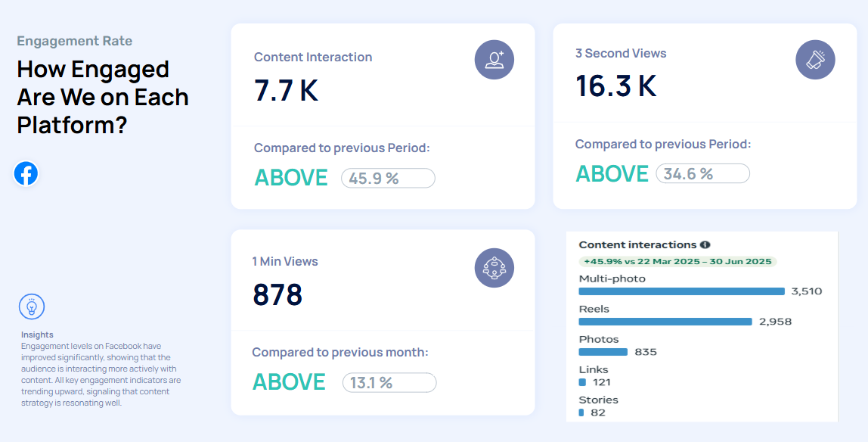Click the 7.7 K content interaction value
The width and height of the screenshot is (868, 442).
[x=286, y=90]
